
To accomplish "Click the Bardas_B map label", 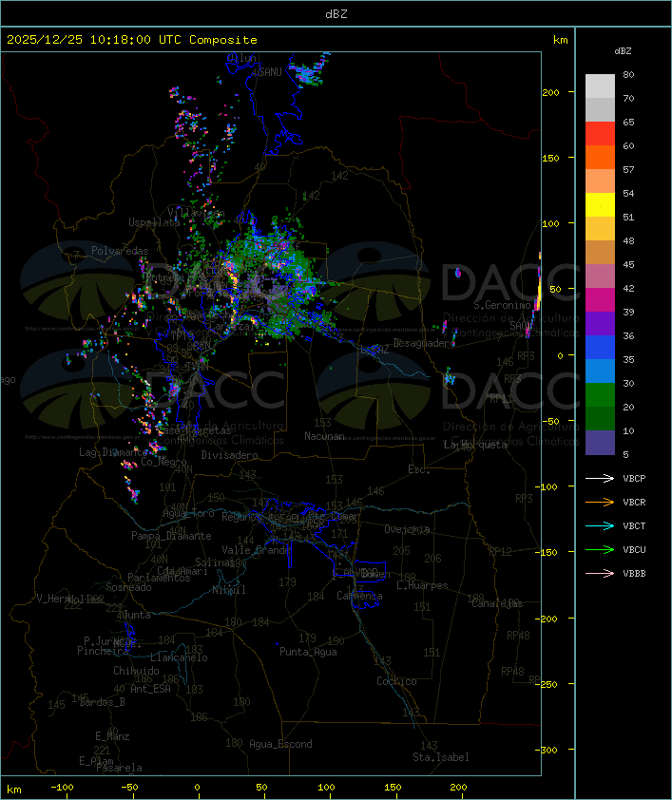I will tap(102, 702).
